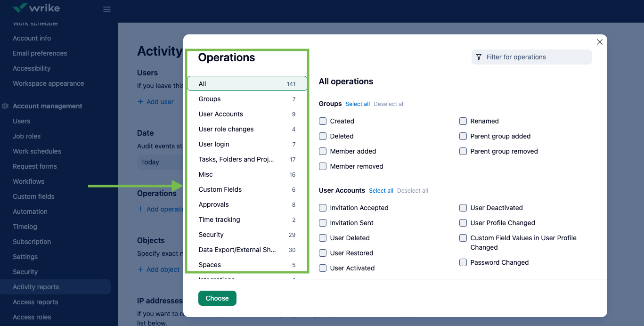Click Select all for Groups
The image size is (644, 326).
[x=358, y=104]
